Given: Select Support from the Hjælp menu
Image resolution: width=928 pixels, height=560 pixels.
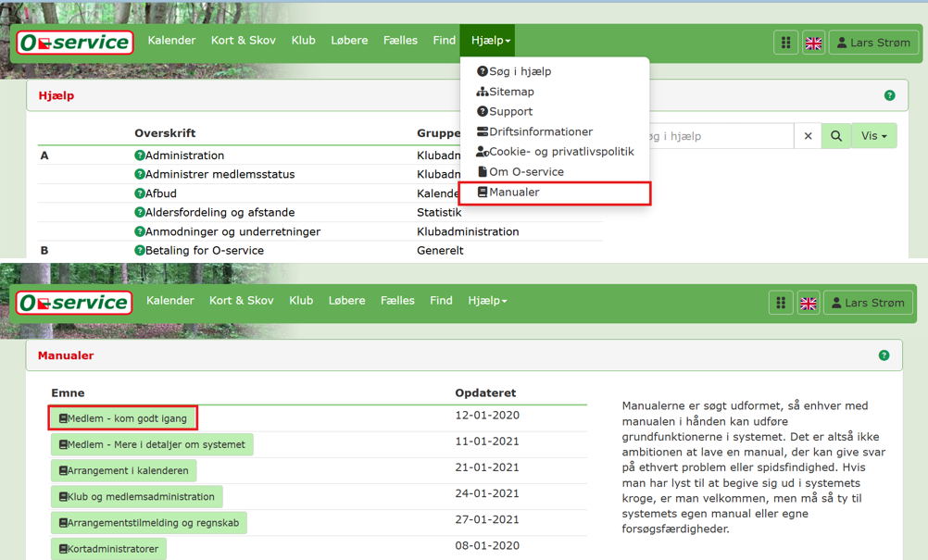Looking at the screenshot, I should [505, 111].
